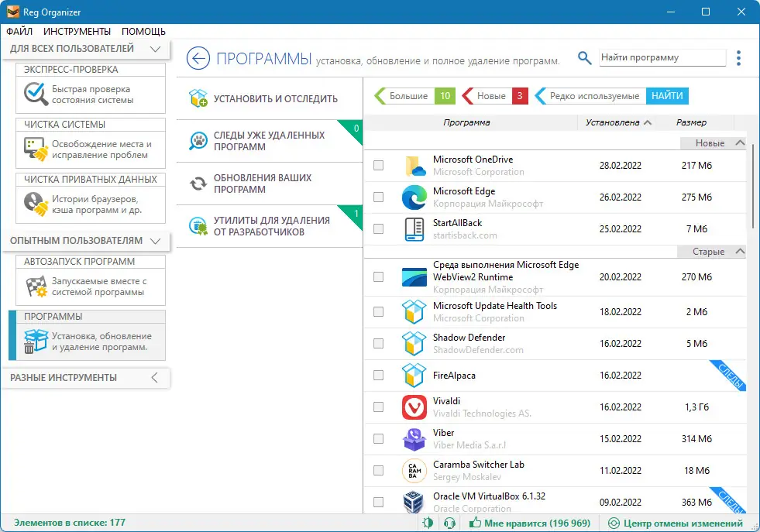Click the Установить и отследить box icon

click(198, 98)
